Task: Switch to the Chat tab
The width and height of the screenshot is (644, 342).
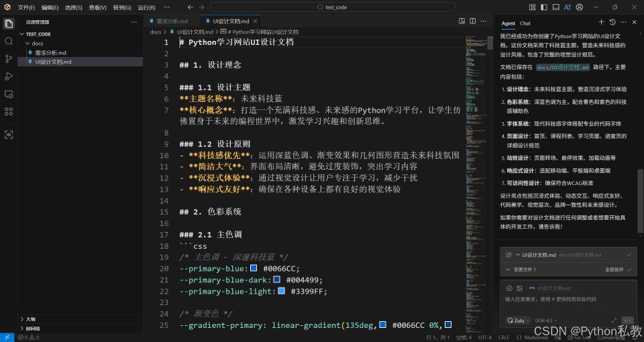Action: coord(525,23)
